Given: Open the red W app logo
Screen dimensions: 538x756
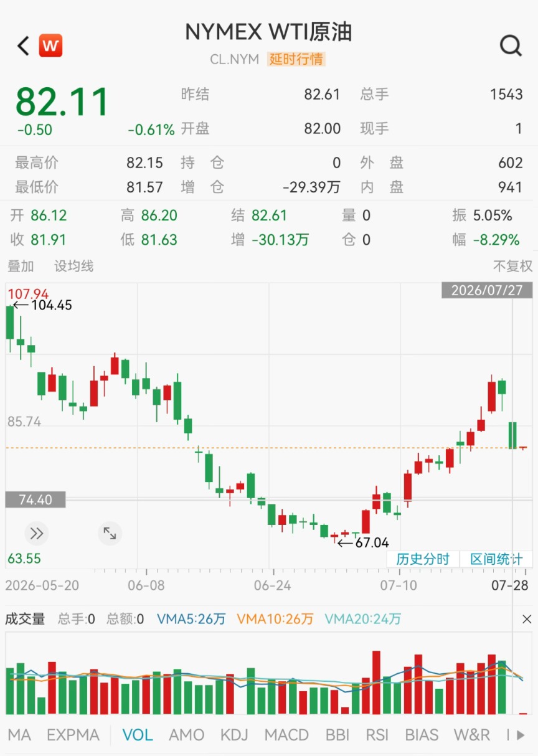Looking at the screenshot, I should coord(50,45).
